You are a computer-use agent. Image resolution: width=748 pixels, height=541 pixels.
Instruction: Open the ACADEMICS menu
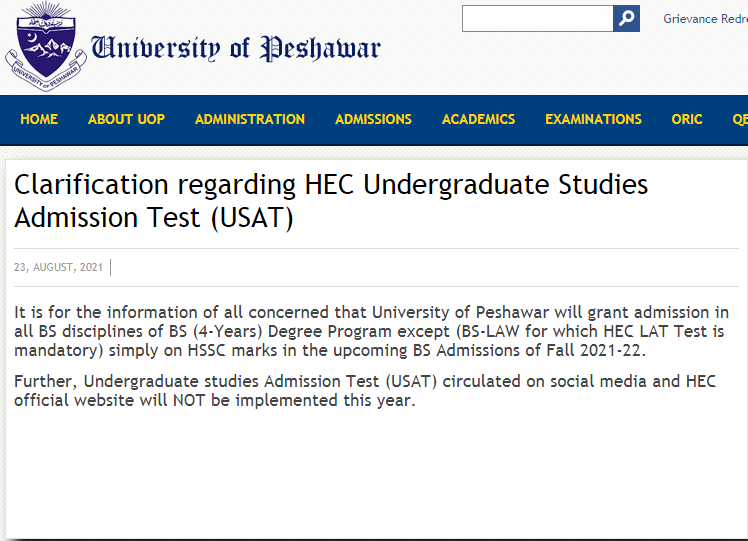click(478, 119)
